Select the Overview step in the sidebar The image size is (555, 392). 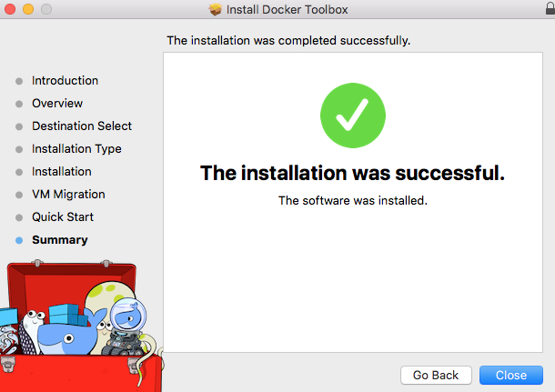pyautogui.click(x=57, y=104)
